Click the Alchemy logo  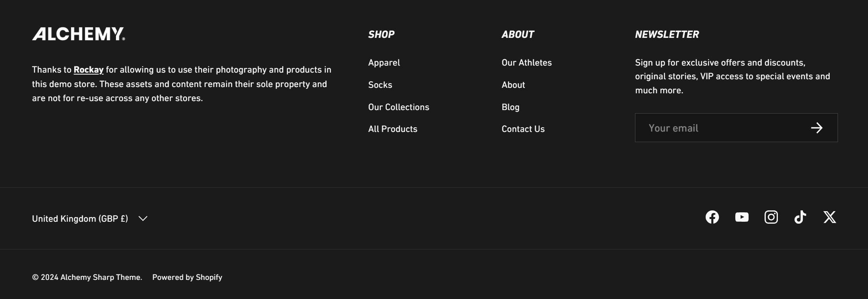pyautogui.click(x=78, y=34)
